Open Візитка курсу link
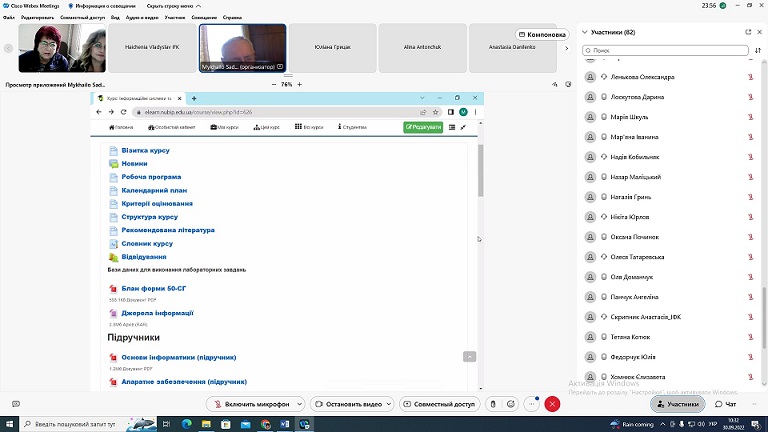This screenshot has width=768, height=432. pyautogui.click(x=145, y=150)
